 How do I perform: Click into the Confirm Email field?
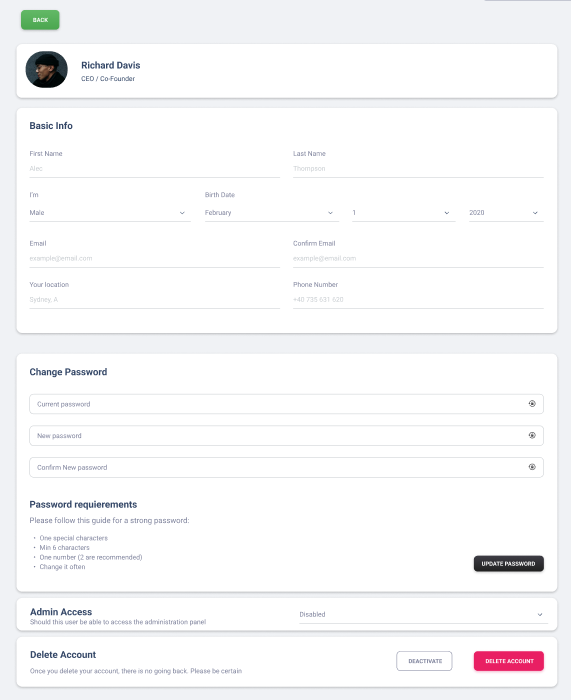418,258
